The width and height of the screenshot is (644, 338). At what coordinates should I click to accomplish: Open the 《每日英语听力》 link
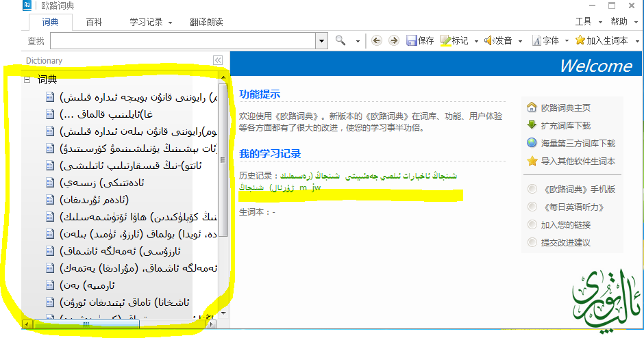573,207
